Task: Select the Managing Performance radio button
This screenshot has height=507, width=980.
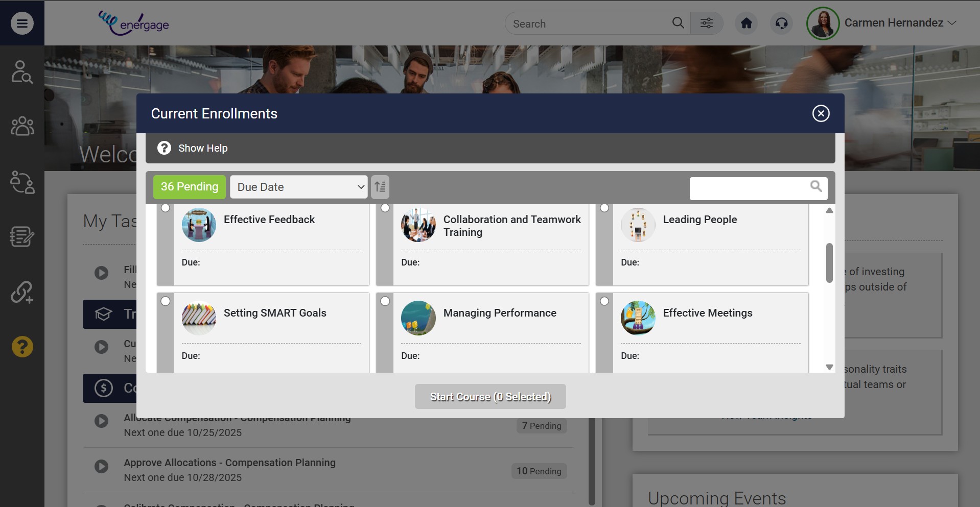Action: [x=385, y=301]
